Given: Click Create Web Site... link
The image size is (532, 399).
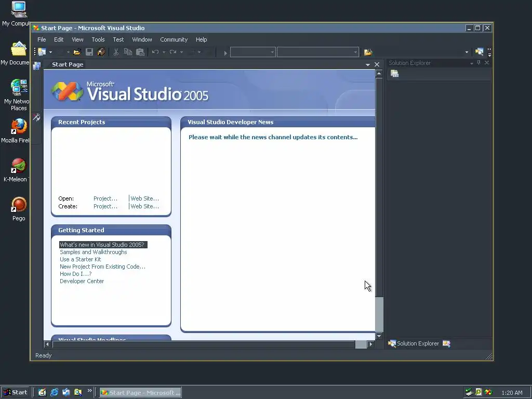Looking at the screenshot, I should coord(145,206).
